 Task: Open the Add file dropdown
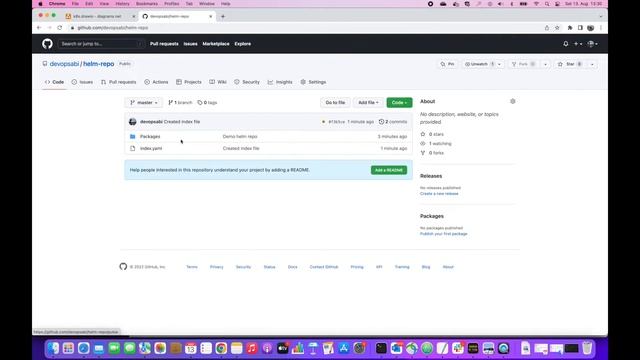(x=368, y=103)
